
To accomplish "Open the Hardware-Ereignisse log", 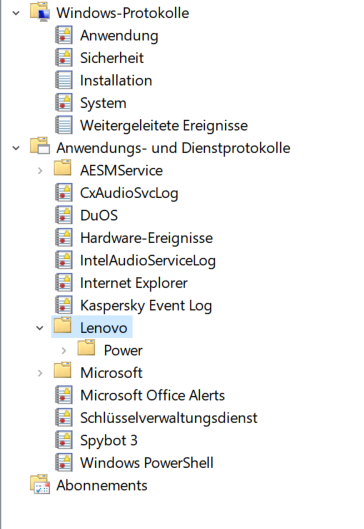I will [x=146, y=238].
